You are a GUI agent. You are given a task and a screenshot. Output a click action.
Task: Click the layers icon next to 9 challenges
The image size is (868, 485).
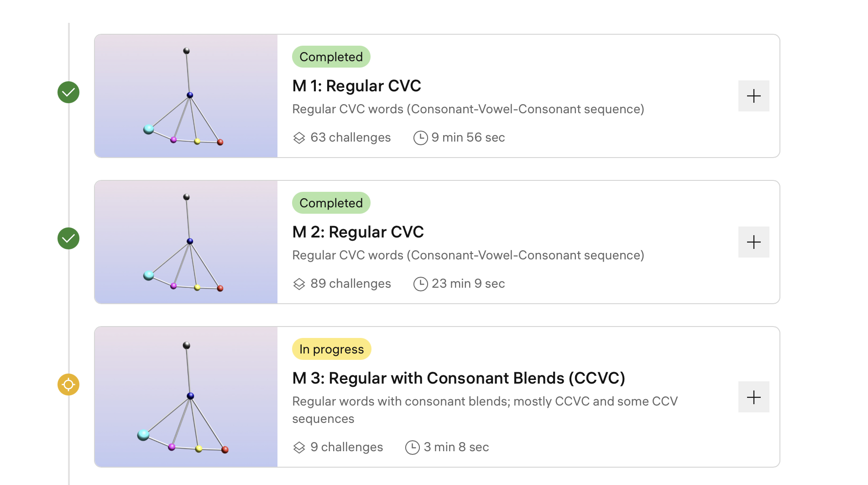299,447
